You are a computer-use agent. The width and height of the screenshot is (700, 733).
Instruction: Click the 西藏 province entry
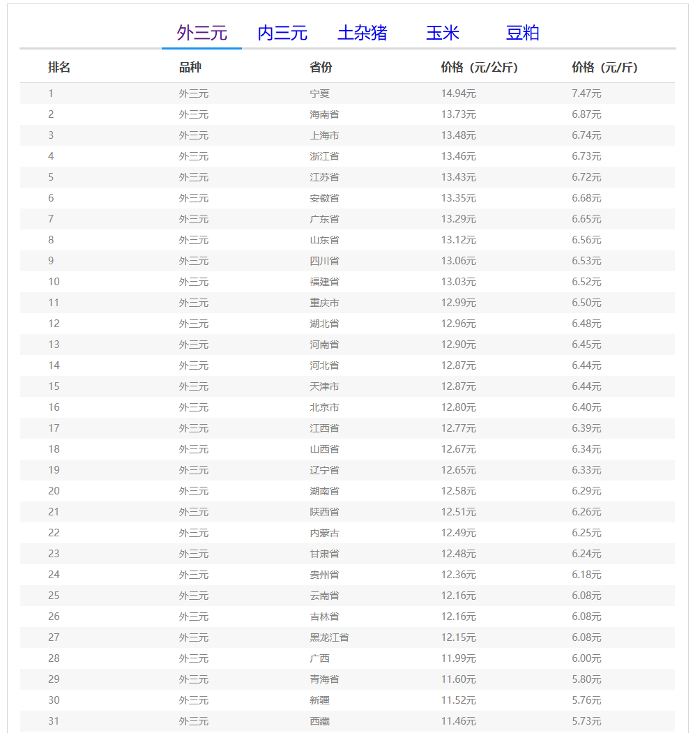pyautogui.click(x=319, y=721)
